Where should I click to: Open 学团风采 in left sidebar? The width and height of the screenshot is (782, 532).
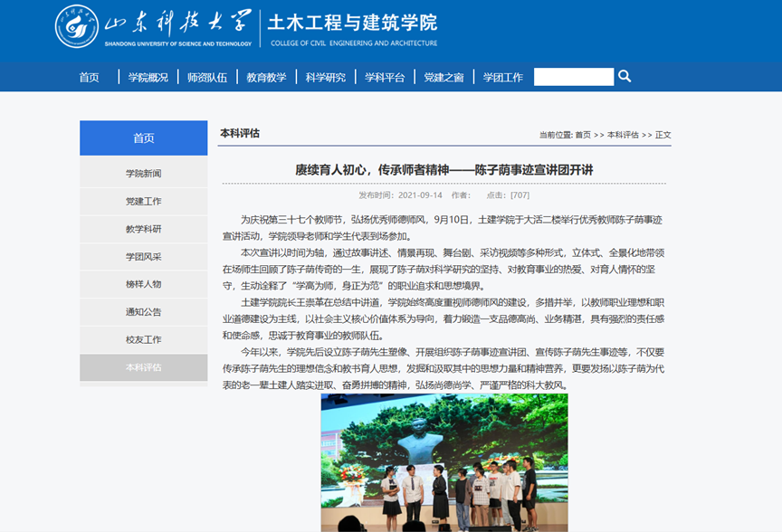click(144, 257)
